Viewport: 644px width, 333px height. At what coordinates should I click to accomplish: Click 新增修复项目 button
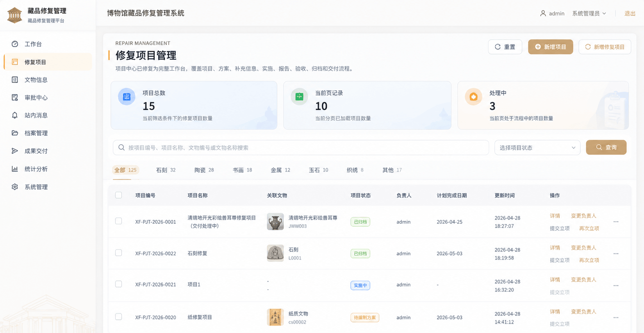click(x=605, y=47)
